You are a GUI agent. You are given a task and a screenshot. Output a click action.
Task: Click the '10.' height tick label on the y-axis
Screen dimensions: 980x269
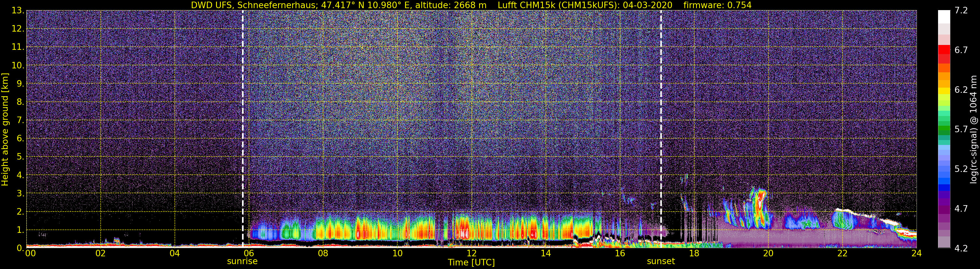click(18, 65)
